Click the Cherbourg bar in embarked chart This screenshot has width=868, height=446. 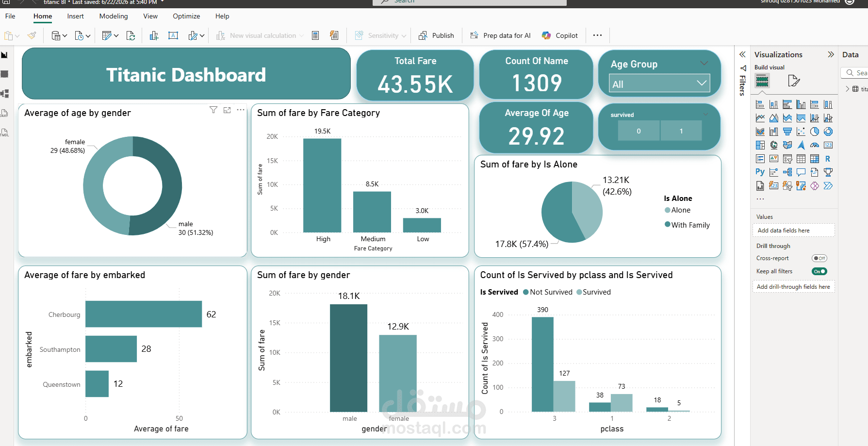(144, 314)
